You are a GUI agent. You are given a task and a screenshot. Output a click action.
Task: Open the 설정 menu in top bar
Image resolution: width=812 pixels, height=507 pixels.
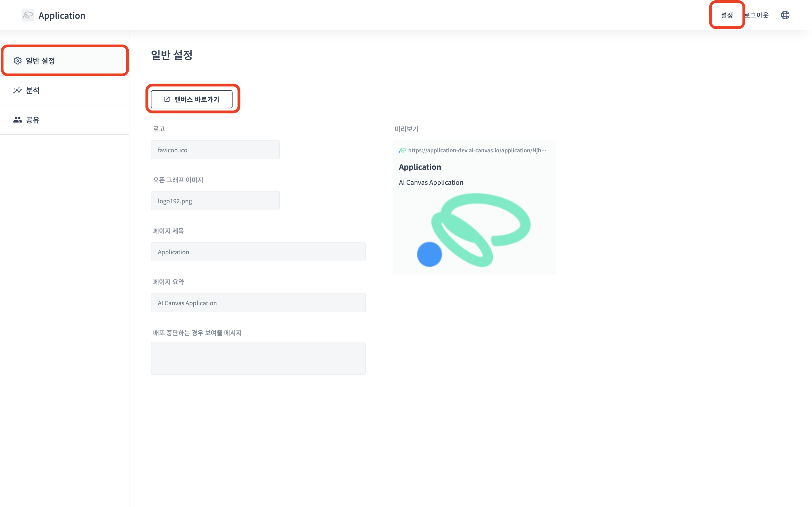[727, 15]
